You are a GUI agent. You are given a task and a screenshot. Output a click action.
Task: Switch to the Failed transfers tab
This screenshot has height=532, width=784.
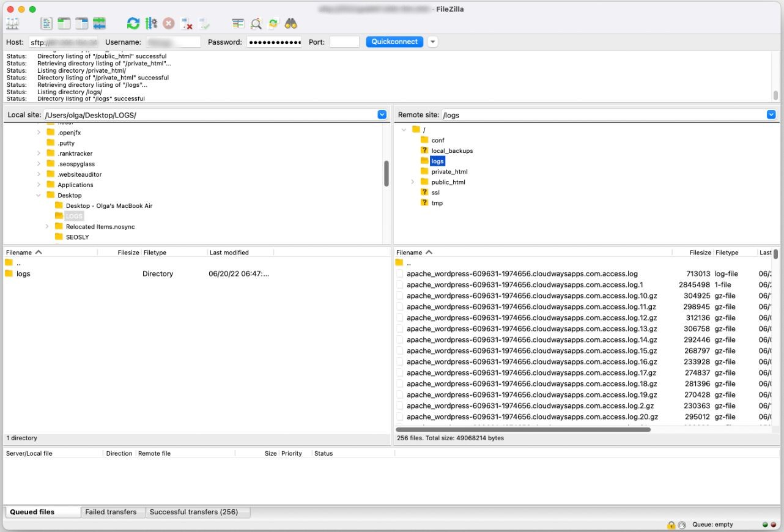[x=113, y=511]
